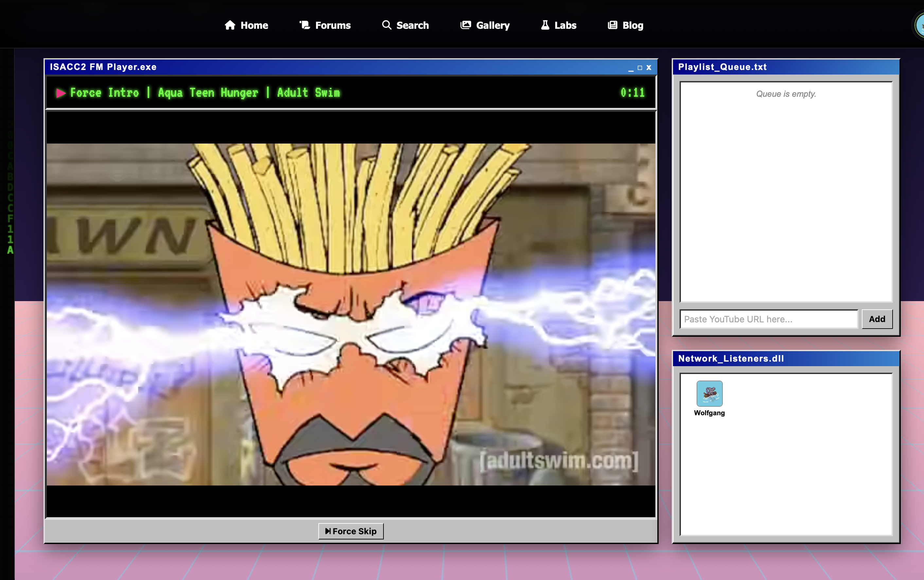Click the Labs flask icon

pos(545,25)
